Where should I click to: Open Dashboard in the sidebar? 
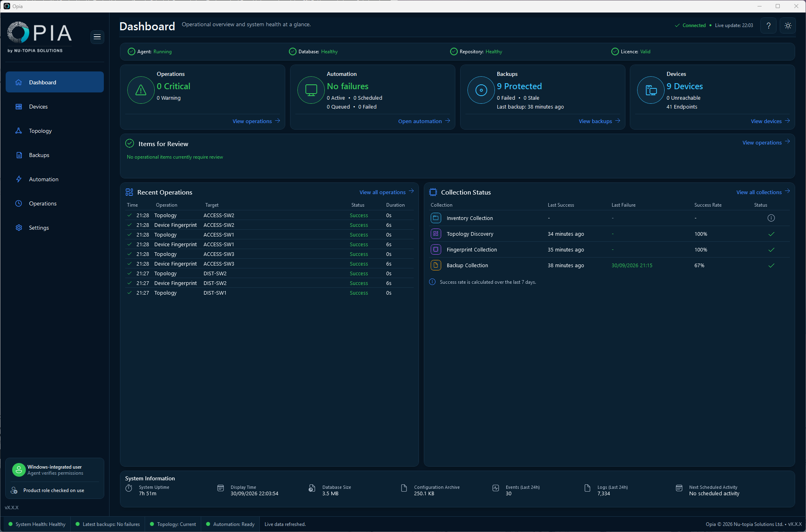point(55,82)
